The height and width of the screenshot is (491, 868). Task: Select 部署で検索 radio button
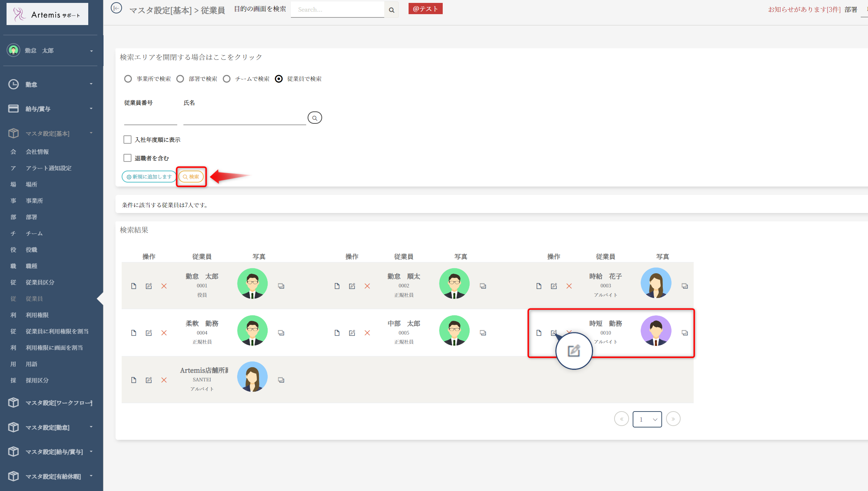coord(180,79)
